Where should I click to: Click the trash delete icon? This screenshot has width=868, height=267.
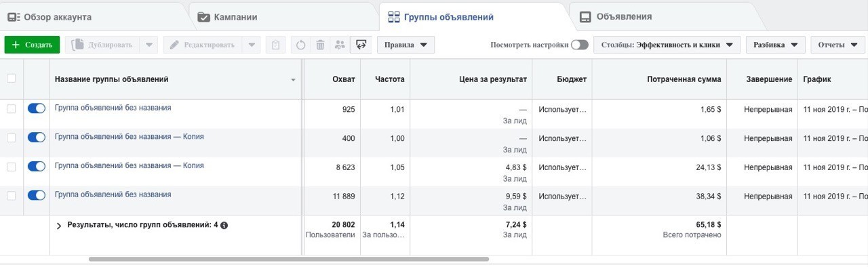(x=320, y=45)
